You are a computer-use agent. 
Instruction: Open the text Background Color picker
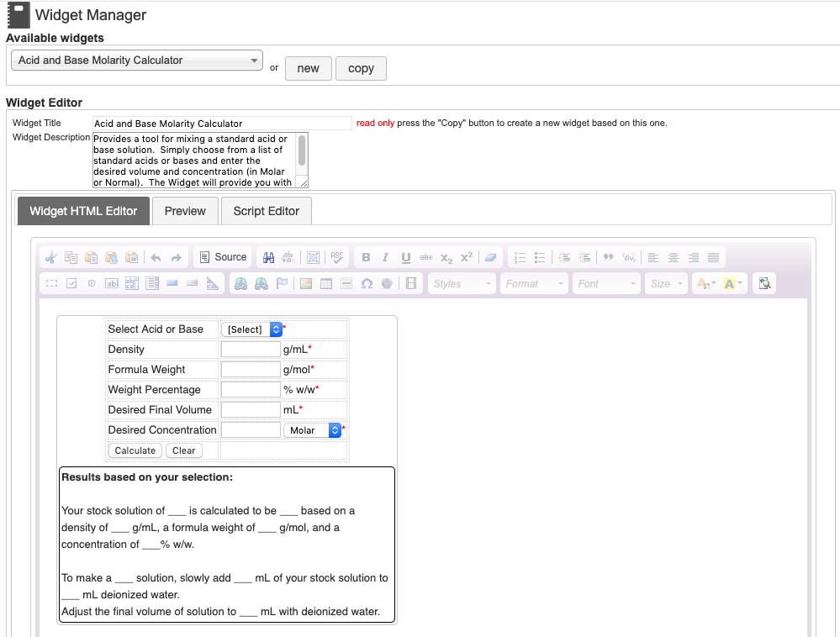(732, 284)
